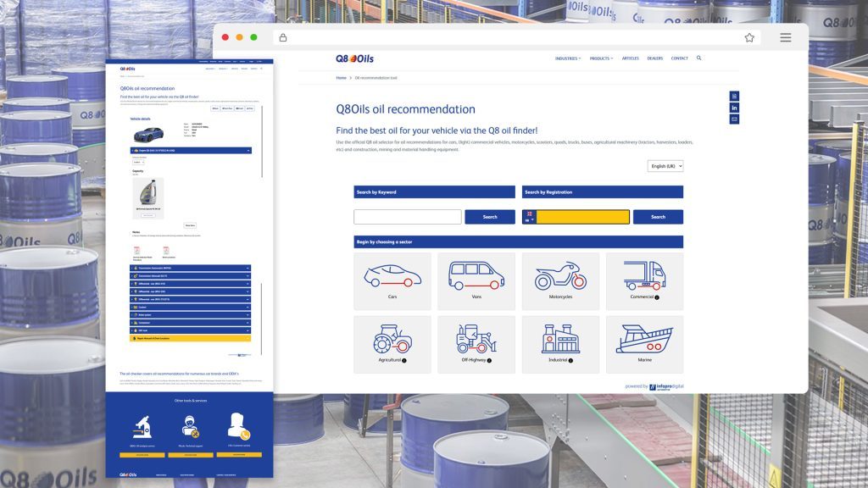
Task: Click the Search by Keyword header bar
Action: [435, 192]
